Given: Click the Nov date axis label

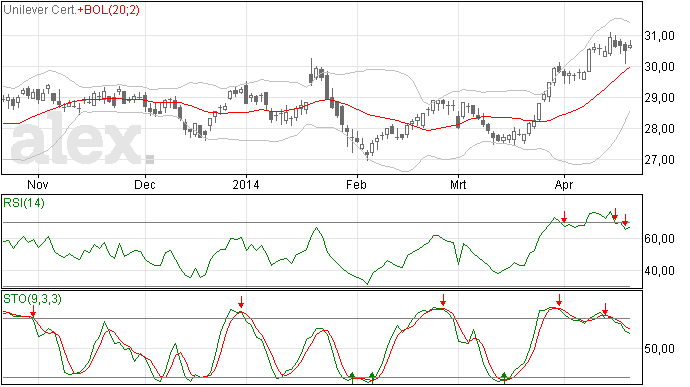Looking at the screenshot, I should click(x=38, y=184).
